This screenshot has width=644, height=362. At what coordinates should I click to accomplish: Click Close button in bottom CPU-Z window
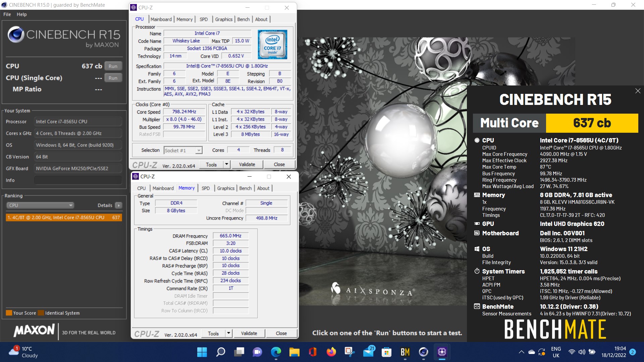[281, 334]
